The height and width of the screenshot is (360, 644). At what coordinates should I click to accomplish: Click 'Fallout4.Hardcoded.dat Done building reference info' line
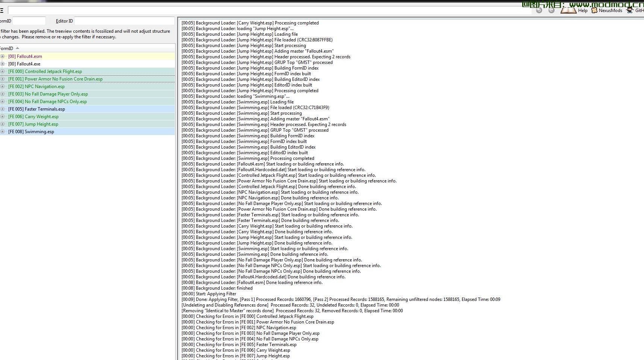(264, 277)
